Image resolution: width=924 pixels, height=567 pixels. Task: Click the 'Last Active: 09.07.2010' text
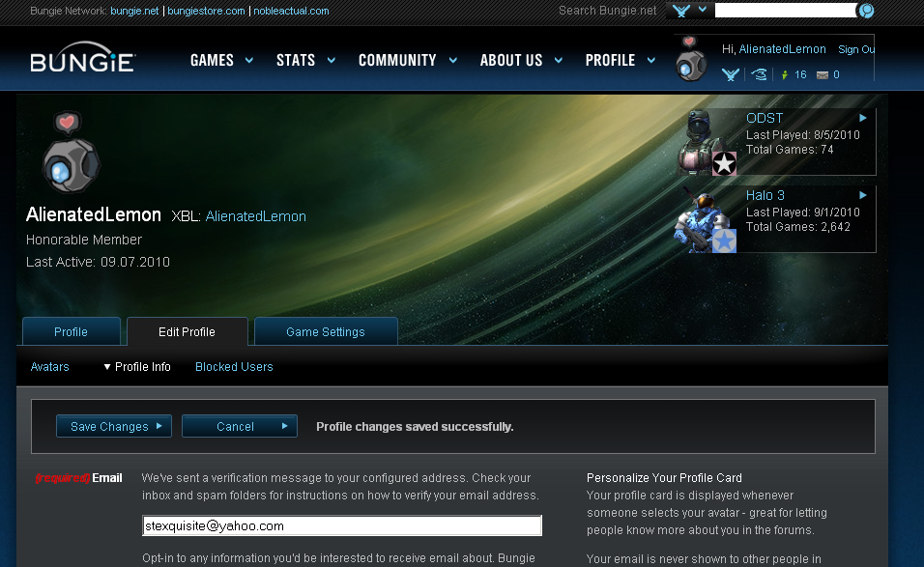coord(98,262)
